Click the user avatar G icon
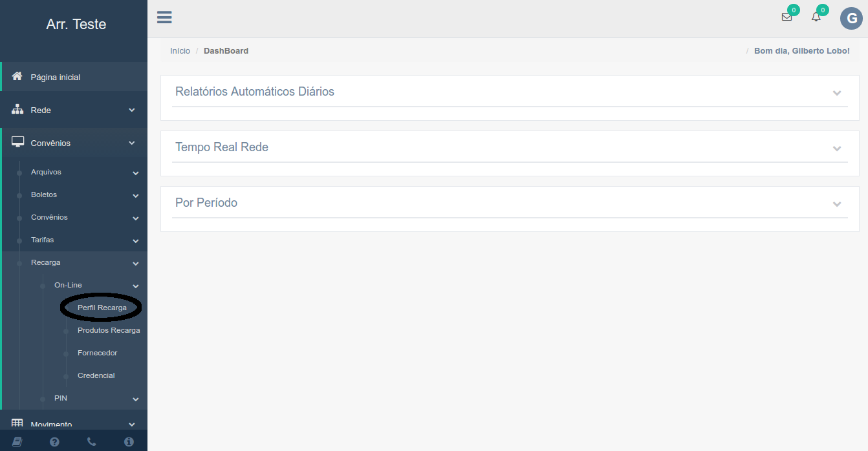Viewport: 868px width, 451px height. 851,19
